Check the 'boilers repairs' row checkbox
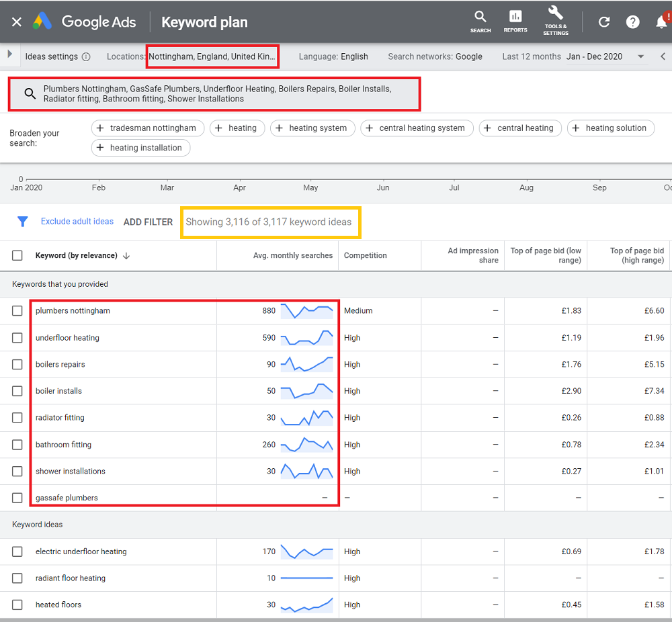Viewport: 672px width, 622px height. (x=17, y=365)
